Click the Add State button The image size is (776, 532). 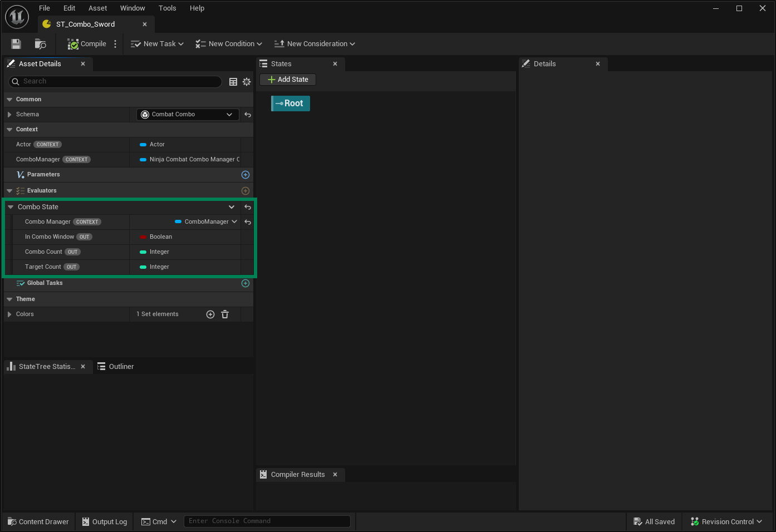[x=288, y=80]
